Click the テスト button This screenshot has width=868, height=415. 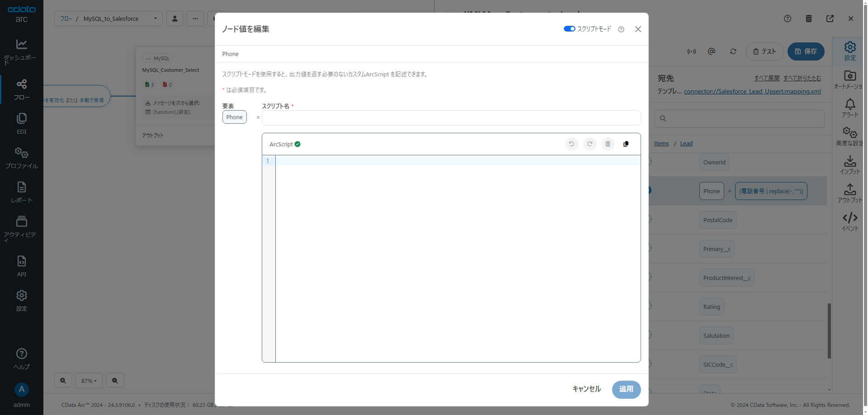point(764,51)
